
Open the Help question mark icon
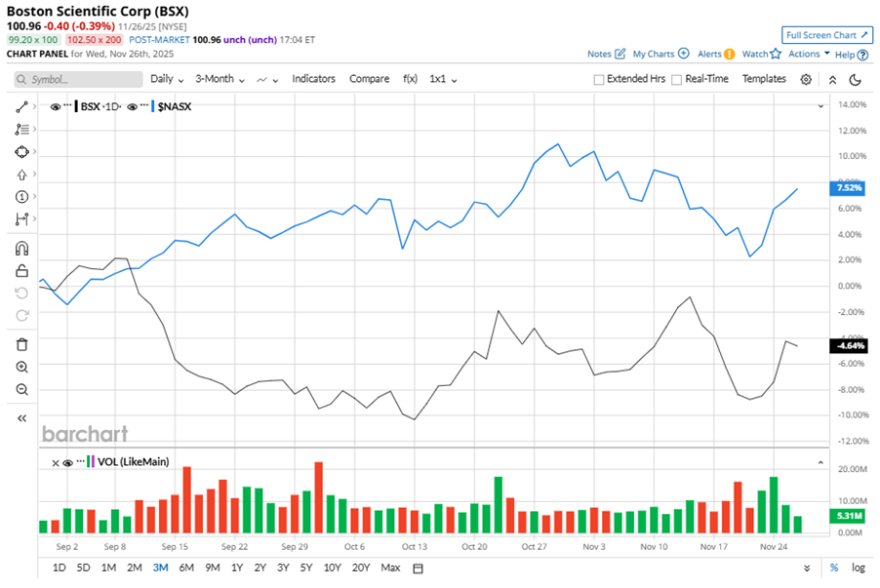click(x=863, y=55)
